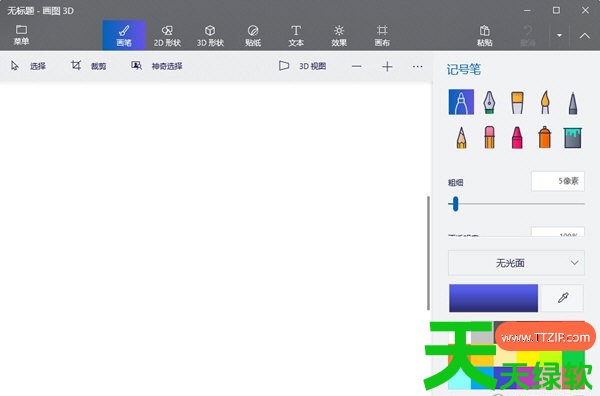Select the oil brush tool
Screen dimensions: 600x396
pyautogui.click(x=517, y=102)
